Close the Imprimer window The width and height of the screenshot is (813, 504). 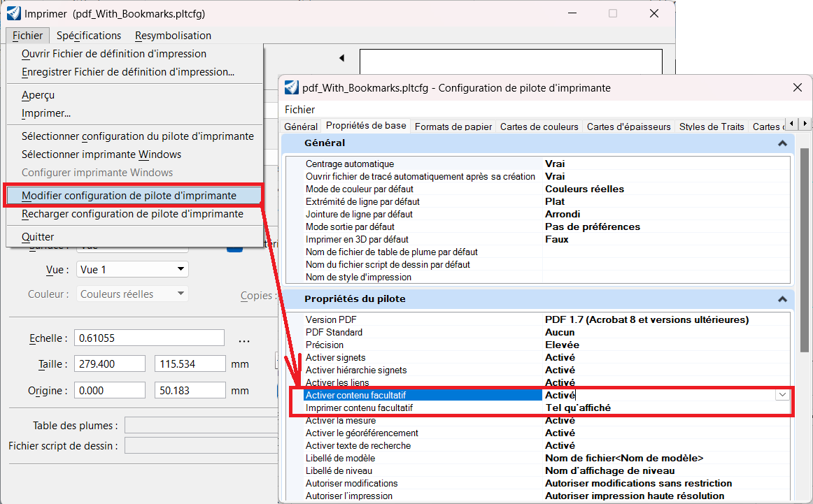click(x=654, y=13)
